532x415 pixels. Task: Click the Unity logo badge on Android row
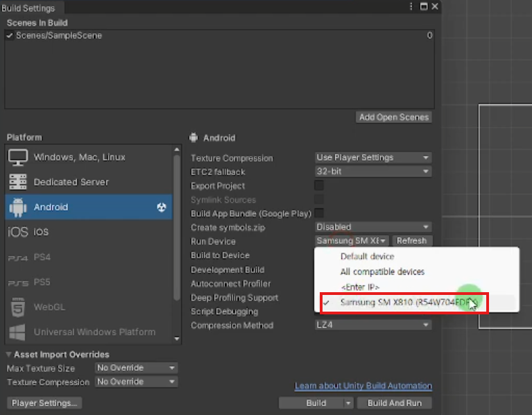pos(162,207)
